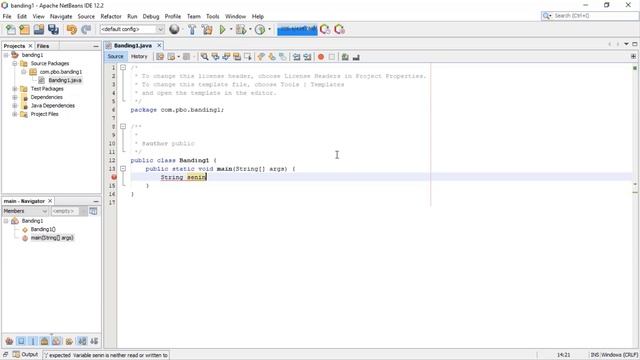Collapse the Source Packages node
This screenshot has height=360, width=640.
15,64
